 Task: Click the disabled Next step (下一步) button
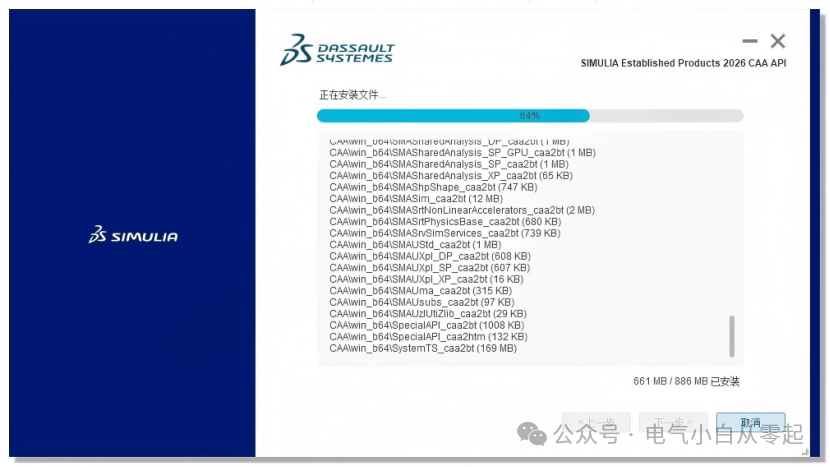click(673, 423)
